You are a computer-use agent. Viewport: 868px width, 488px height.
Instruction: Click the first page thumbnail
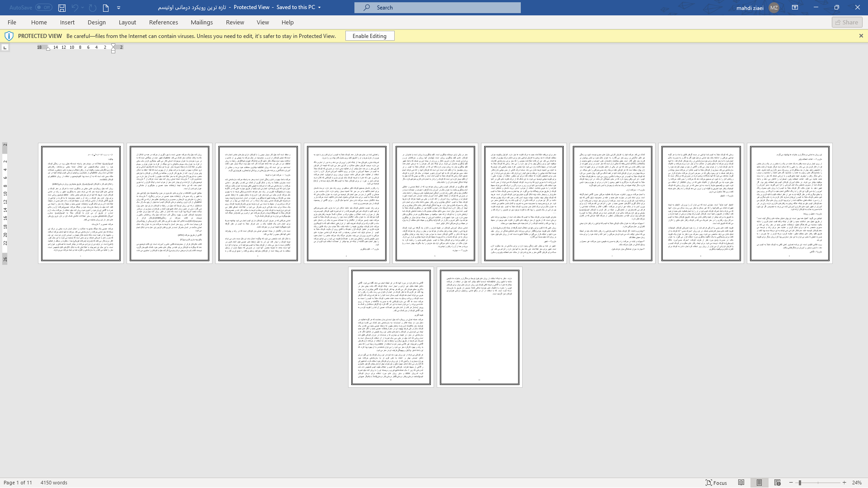click(x=80, y=202)
